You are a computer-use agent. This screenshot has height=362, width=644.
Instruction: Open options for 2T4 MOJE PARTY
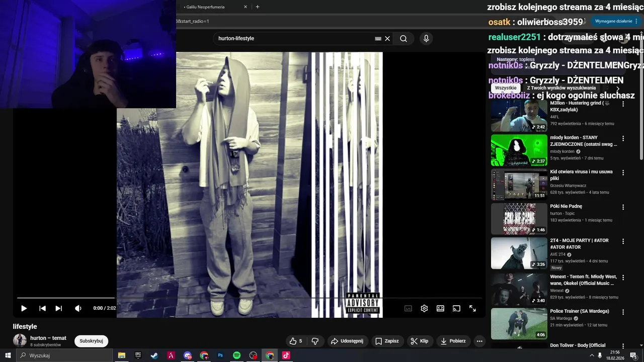click(623, 241)
